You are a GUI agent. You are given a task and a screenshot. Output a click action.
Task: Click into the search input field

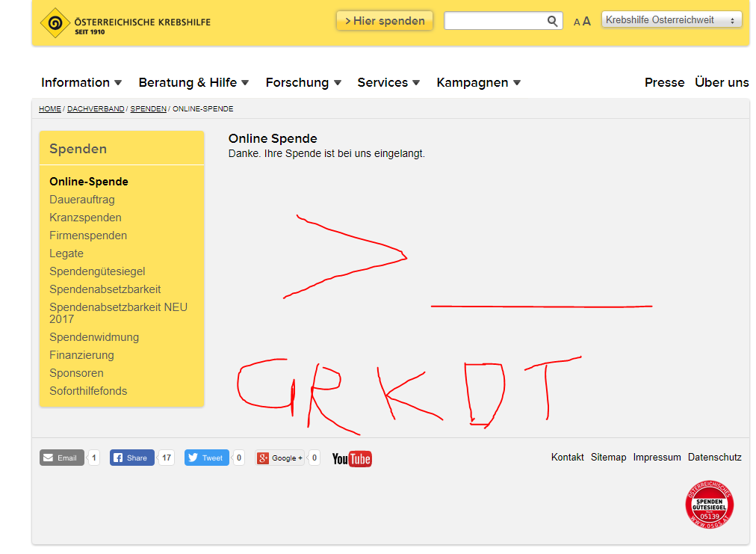(x=495, y=21)
